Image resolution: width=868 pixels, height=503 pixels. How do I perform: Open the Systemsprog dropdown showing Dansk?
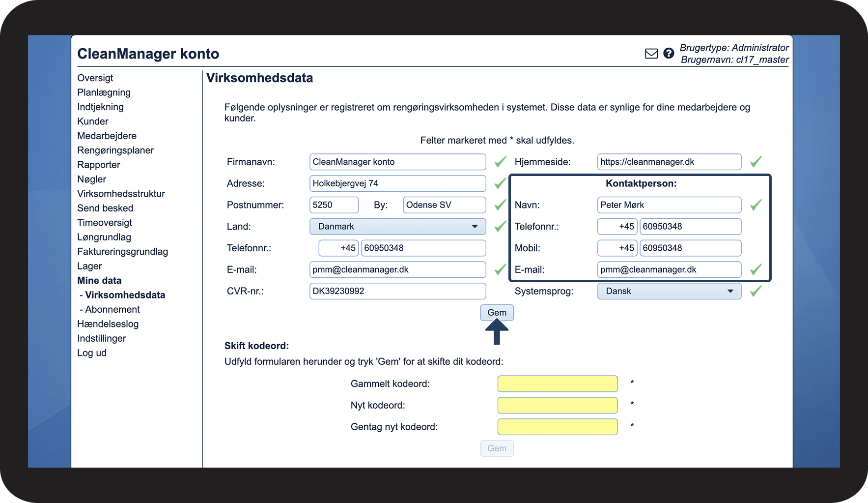coord(669,291)
